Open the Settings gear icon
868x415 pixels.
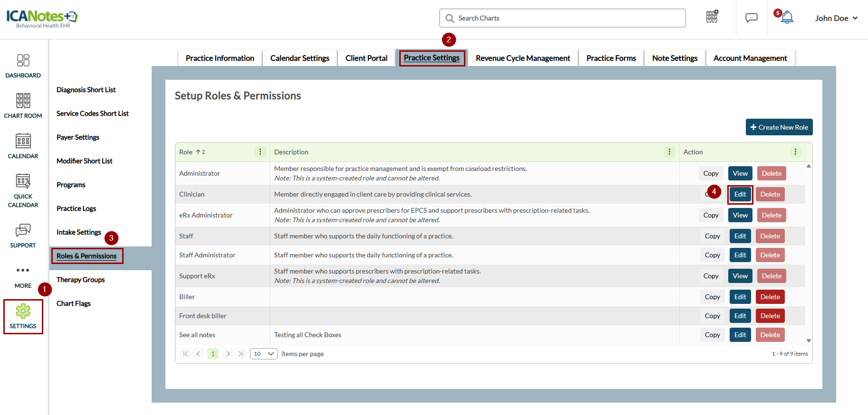pyautogui.click(x=23, y=311)
